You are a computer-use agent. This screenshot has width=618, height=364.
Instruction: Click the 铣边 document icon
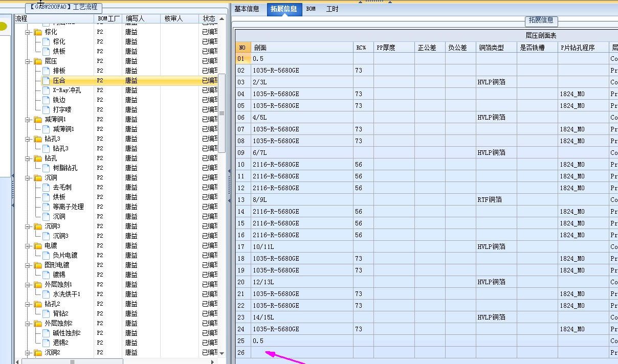(x=47, y=100)
